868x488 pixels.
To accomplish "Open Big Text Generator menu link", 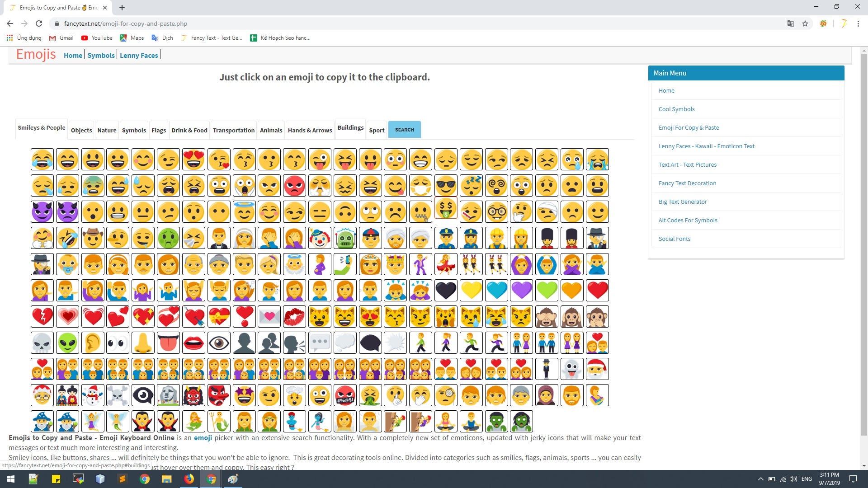I will pos(682,202).
